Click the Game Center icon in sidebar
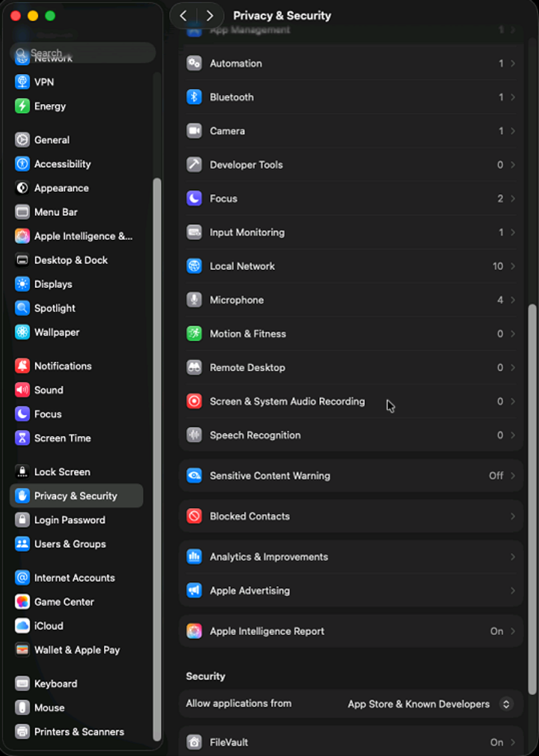 pyautogui.click(x=22, y=602)
